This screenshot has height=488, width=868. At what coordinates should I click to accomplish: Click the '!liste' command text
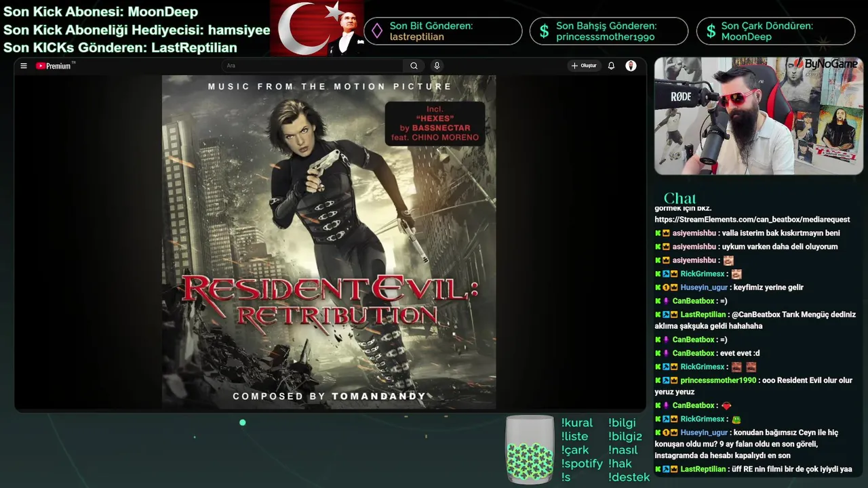point(574,436)
